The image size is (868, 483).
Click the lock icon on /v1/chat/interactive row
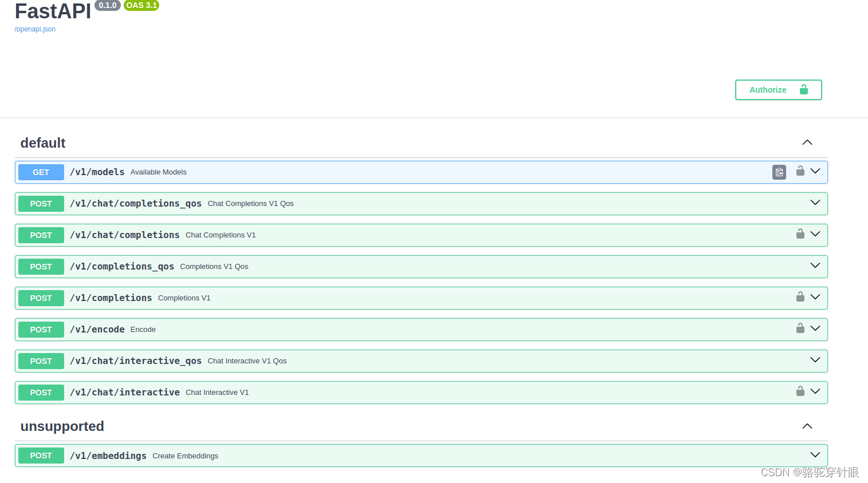click(800, 391)
